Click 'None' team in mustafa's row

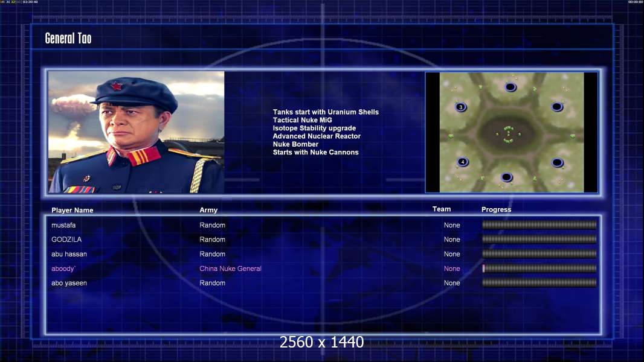(x=452, y=225)
